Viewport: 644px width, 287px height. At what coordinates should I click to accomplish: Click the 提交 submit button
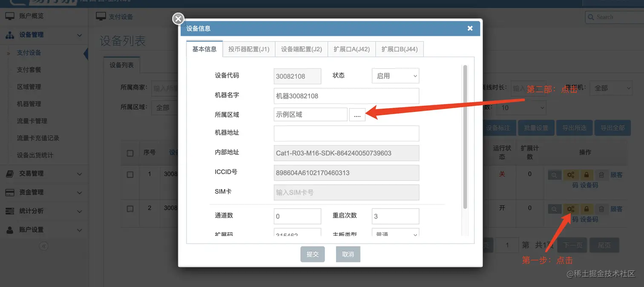pyautogui.click(x=312, y=254)
